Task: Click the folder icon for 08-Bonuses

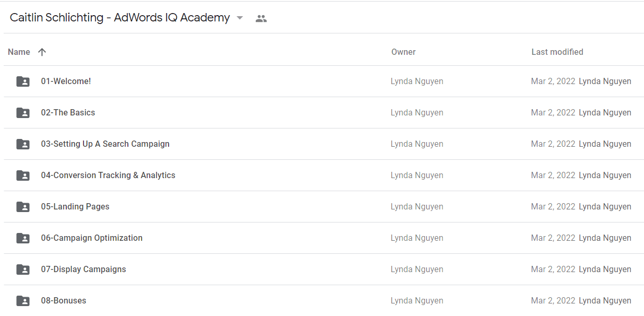Action: 23,301
